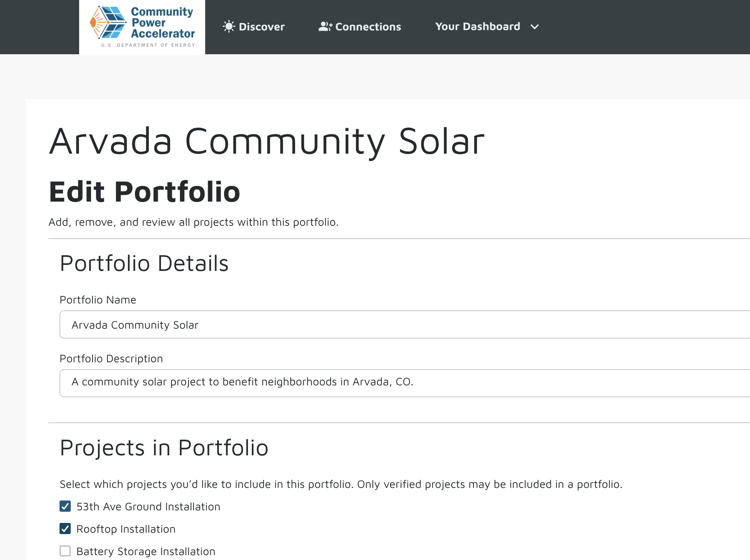The height and width of the screenshot is (560, 750).
Task: Click the 53th Ave Ground Installation label
Action: [x=148, y=507]
